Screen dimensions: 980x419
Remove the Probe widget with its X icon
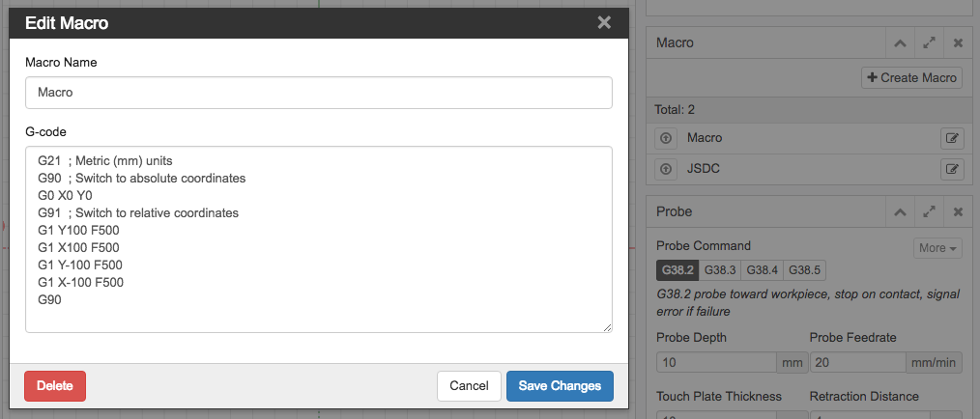point(958,211)
